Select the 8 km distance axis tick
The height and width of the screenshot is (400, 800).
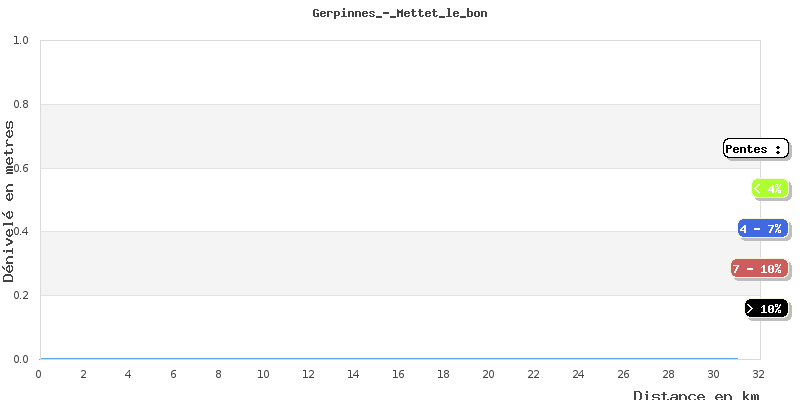click(218, 373)
